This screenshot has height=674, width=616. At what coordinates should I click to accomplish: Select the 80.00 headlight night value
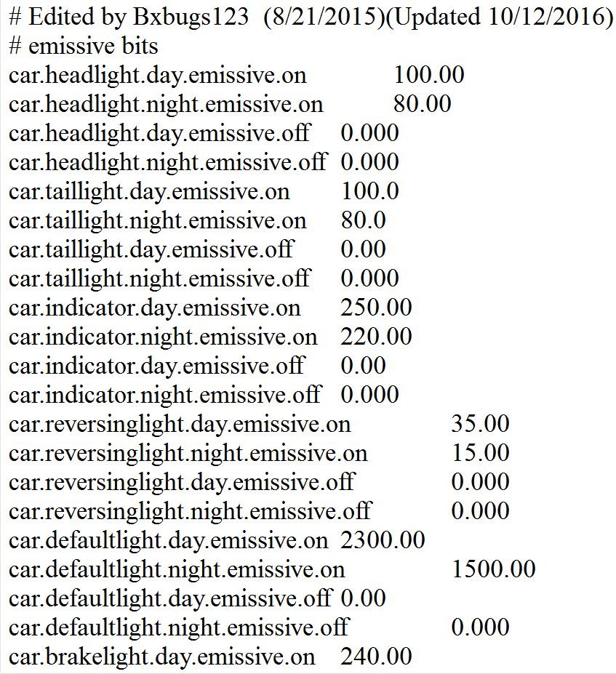[x=422, y=105]
